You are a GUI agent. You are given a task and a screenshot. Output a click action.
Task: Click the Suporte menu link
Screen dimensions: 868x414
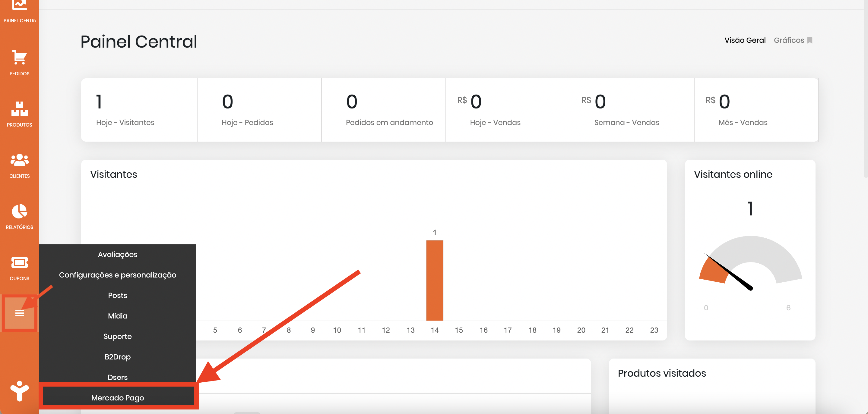coord(118,336)
